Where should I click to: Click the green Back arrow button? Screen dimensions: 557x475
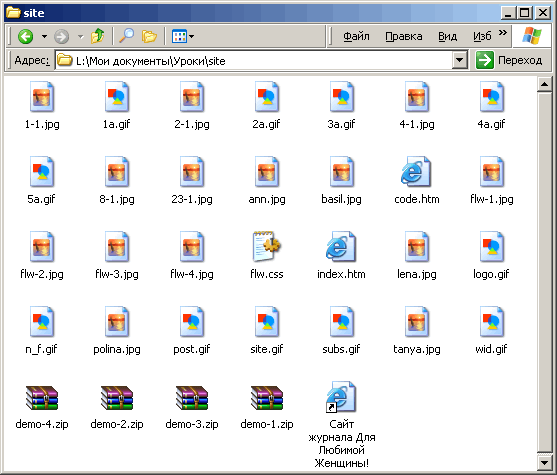pyautogui.click(x=26, y=36)
